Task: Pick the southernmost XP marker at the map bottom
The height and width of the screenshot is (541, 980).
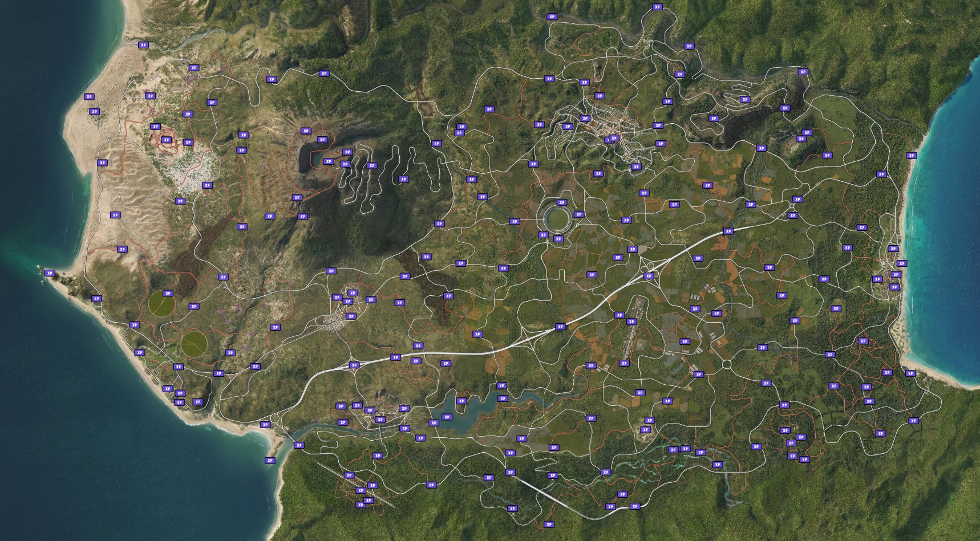Action: click(x=549, y=524)
